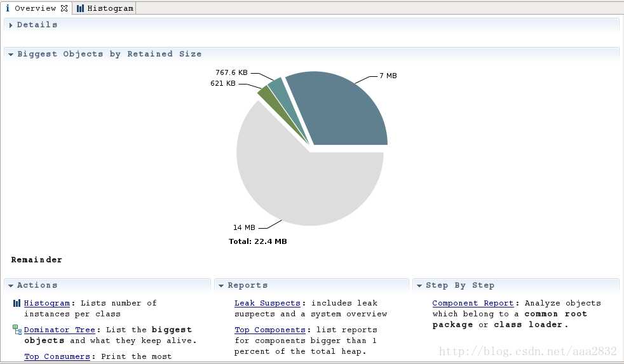Viewport: 624px width, 364px height.
Task: Open the Top Components report link
Action: [x=270, y=330]
